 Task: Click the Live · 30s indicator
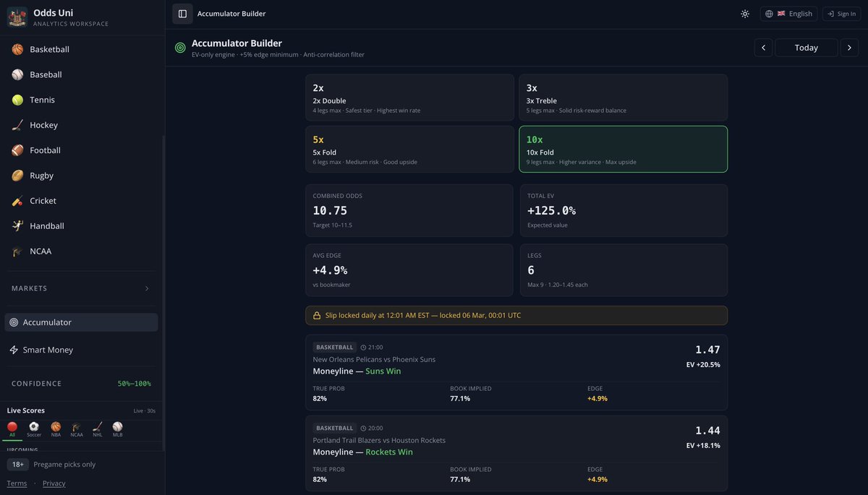tap(145, 411)
